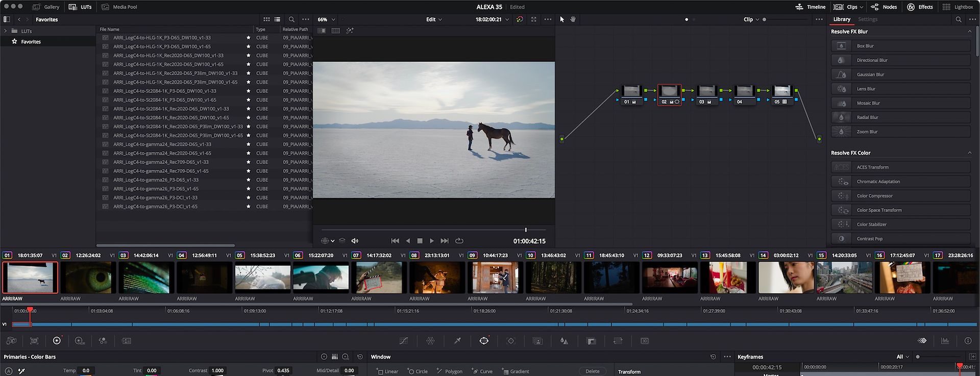This screenshot has height=376, width=980.
Task: Select clip 07 slate thumbnail
Action: pyautogui.click(x=379, y=278)
